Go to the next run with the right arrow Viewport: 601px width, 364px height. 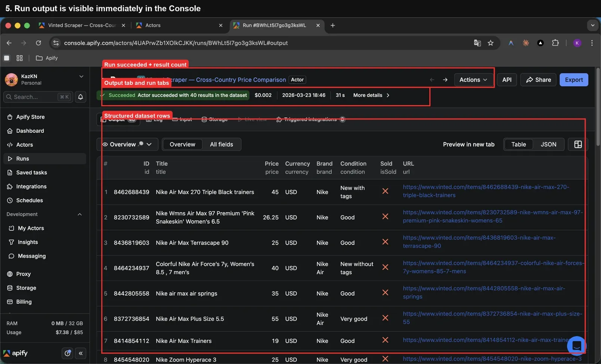pyautogui.click(x=445, y=80)
